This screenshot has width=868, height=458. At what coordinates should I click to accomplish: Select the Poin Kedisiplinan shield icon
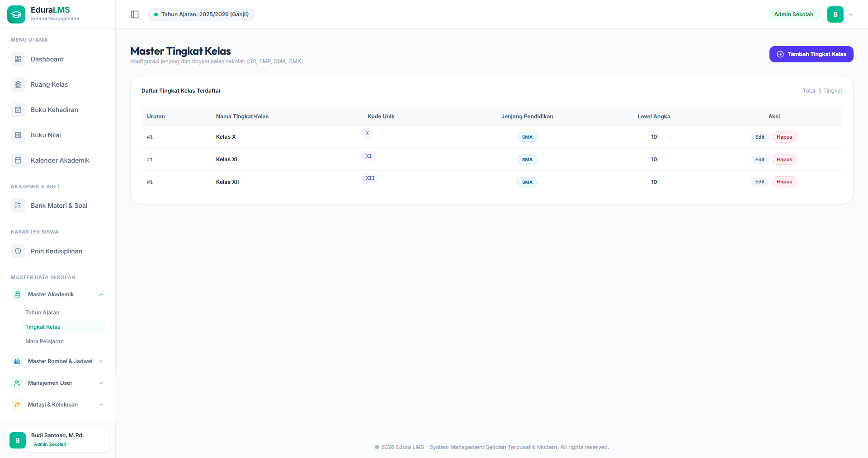(x=18, y=251)
